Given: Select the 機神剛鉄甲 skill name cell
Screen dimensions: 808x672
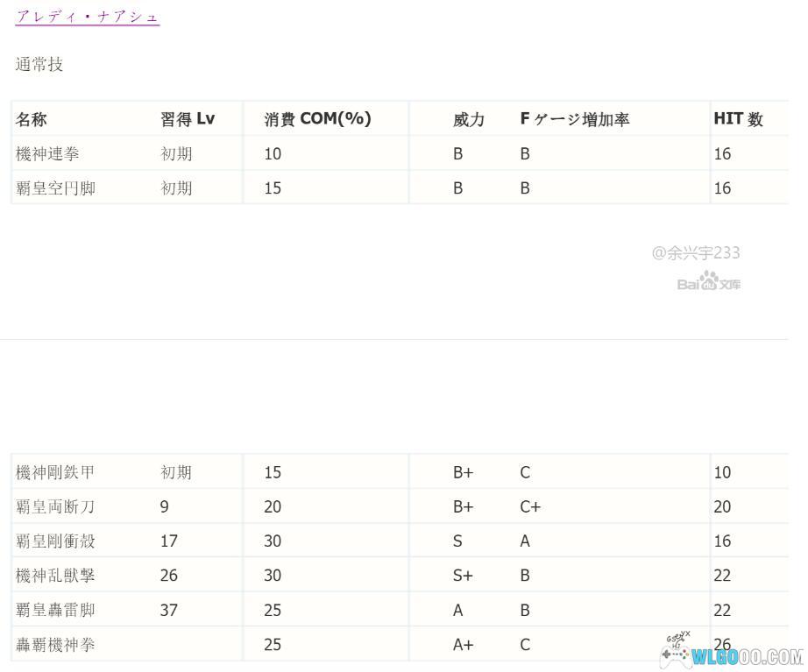Looking at the screenshot, I should point(55,473).
